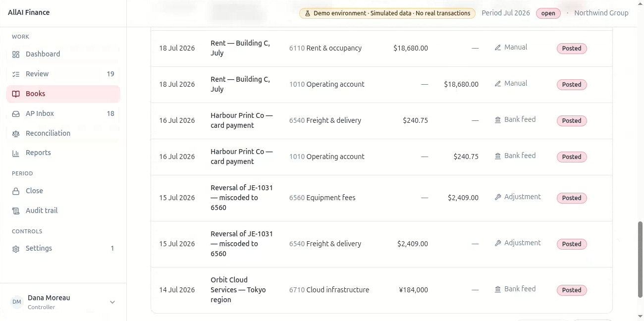Viewport: 644px width, 321px height.
Task: Click the ¥184,000 debit amount
Action: click(x=413, y=290)
